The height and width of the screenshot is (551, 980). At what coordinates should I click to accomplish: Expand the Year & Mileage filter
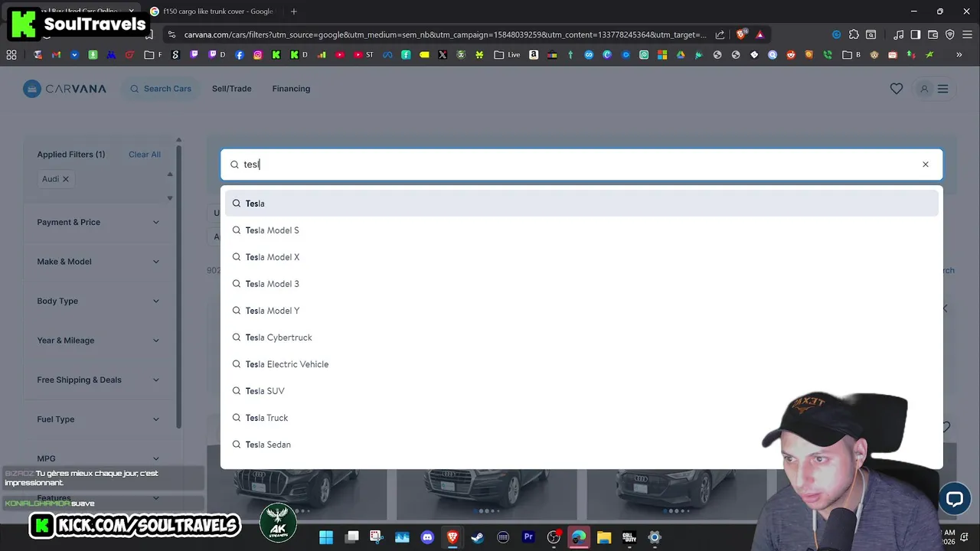coord(99,341)
